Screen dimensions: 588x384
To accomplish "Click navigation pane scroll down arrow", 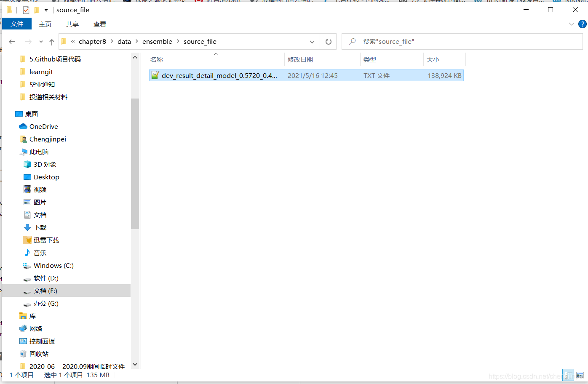I will coord(135,365).
